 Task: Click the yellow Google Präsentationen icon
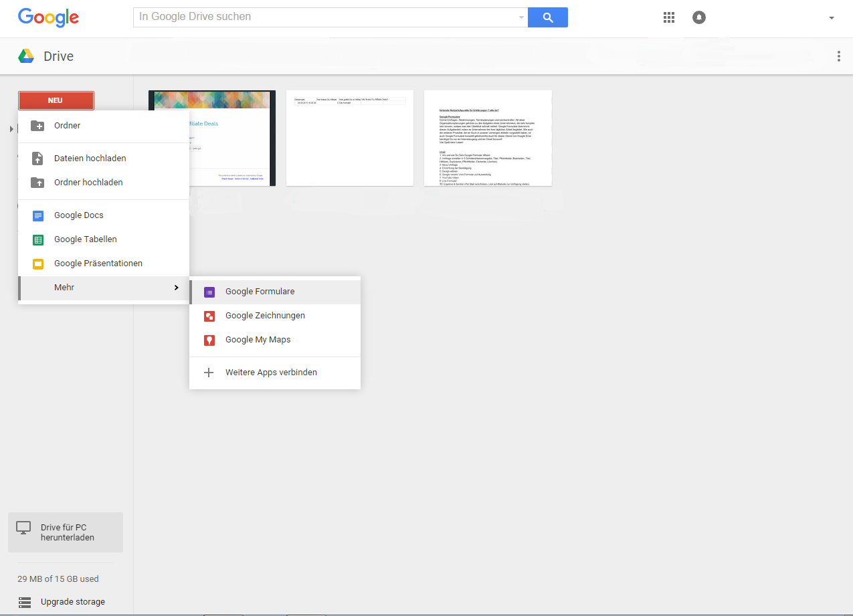[38, 264]
